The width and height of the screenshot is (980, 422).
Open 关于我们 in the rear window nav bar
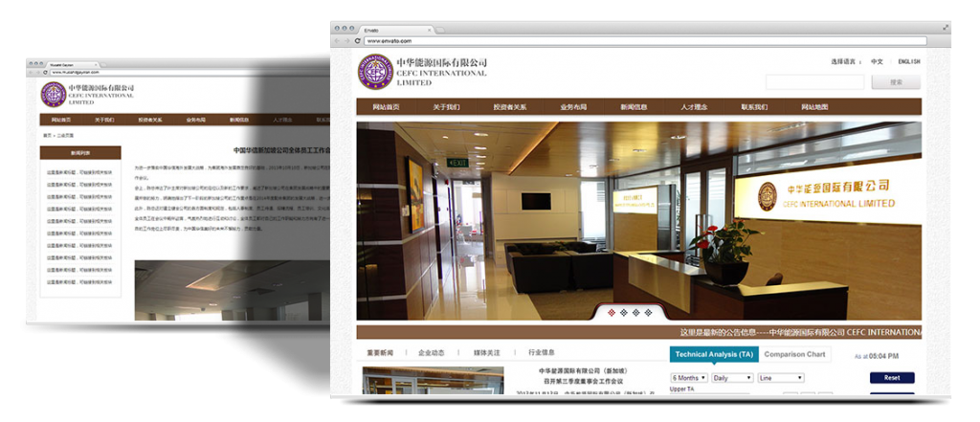[104, 120]
